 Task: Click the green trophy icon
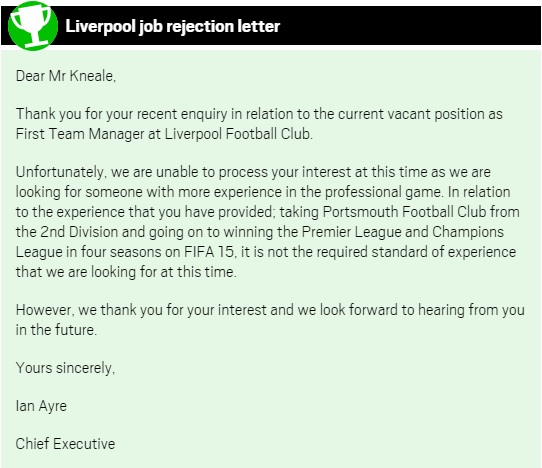pos(33,25)
